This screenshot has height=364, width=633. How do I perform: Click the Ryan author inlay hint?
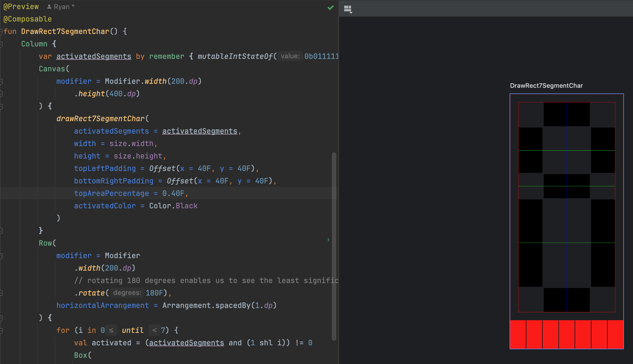coord(61,7)
